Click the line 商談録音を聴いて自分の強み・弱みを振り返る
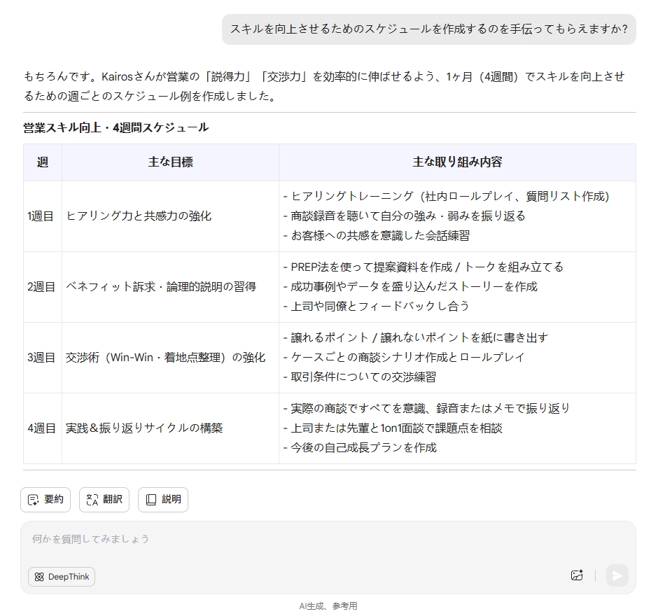This screenshot has height=616, width=672. coord(404,216)
